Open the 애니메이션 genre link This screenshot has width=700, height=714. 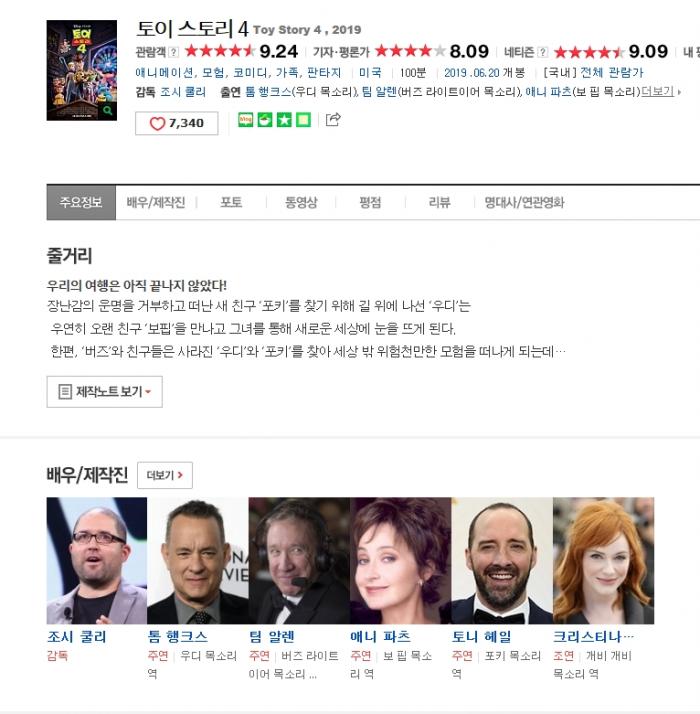[x=164, y=72]
